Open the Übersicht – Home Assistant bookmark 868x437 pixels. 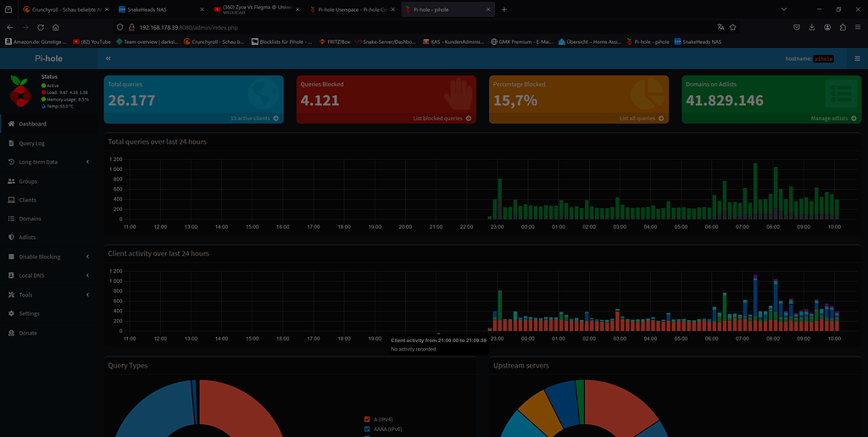pyautogui.click(x=589, y=41)
